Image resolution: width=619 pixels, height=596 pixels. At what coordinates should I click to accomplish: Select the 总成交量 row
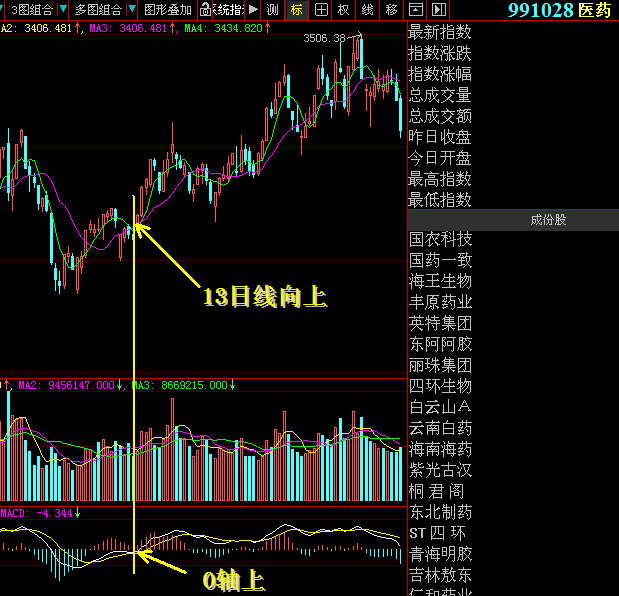440,95
